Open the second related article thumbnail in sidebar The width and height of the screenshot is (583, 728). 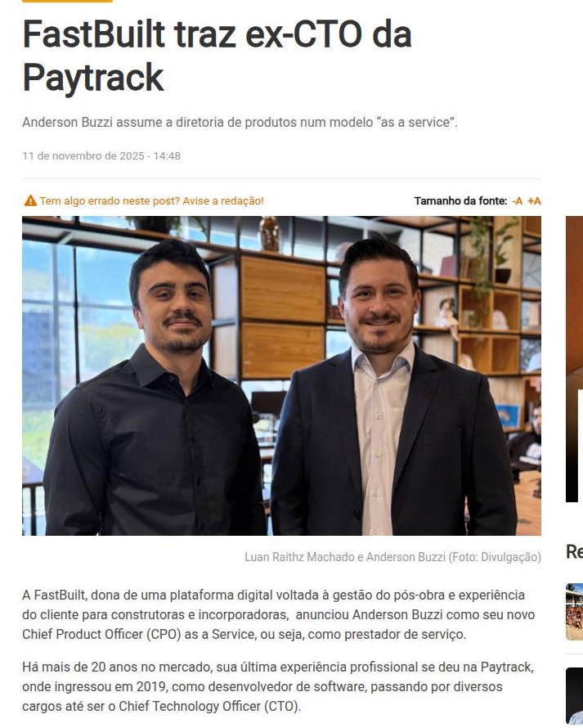pyautogui.click(x=574, y=695)
